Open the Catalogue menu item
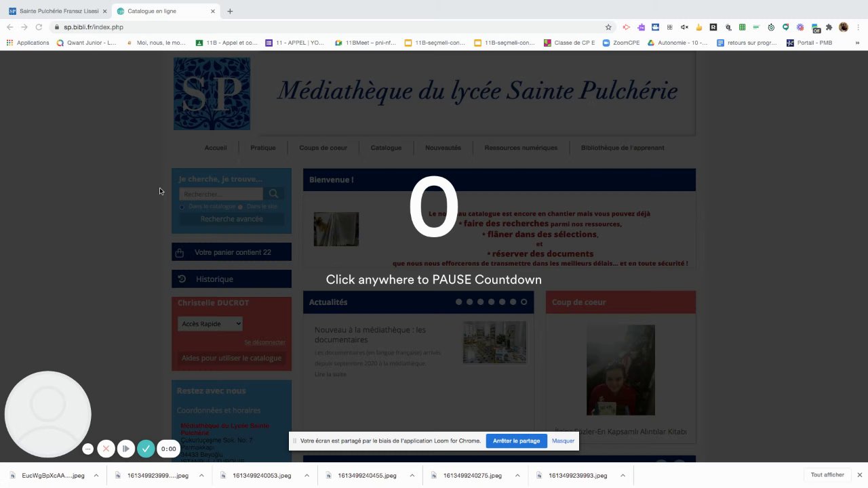The image size is (868, 488). click(x=386, y=148)
